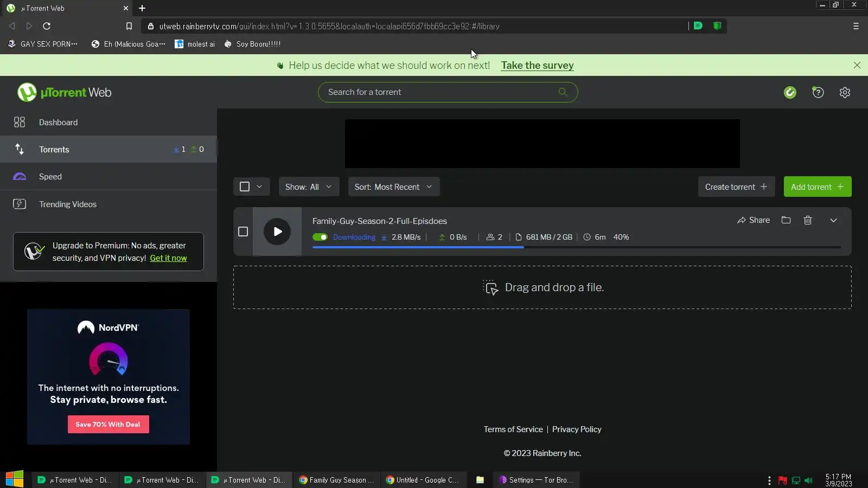Click the green shield extension icon
The width and height of the screenshot is (868, 488).
click(717, 25)
